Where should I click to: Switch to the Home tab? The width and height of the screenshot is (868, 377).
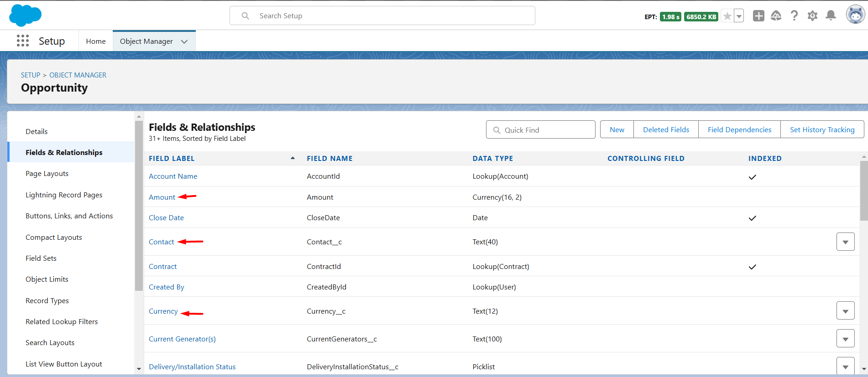click(x=96, y=41)
